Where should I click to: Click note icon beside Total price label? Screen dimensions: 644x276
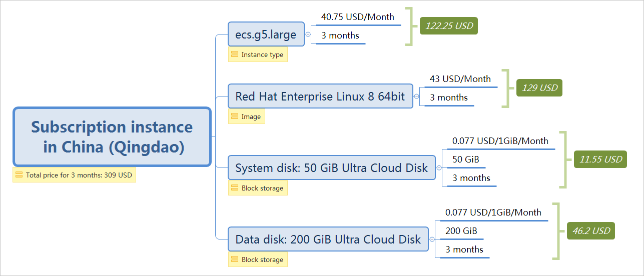click(19, 175)
